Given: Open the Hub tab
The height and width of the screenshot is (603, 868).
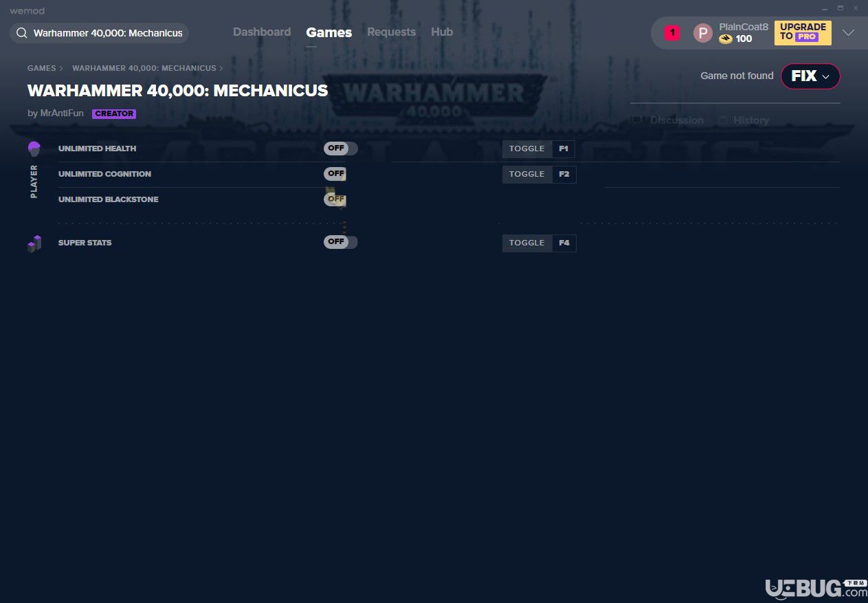Looking at the screenshot, I should click(x=442, y=32).
